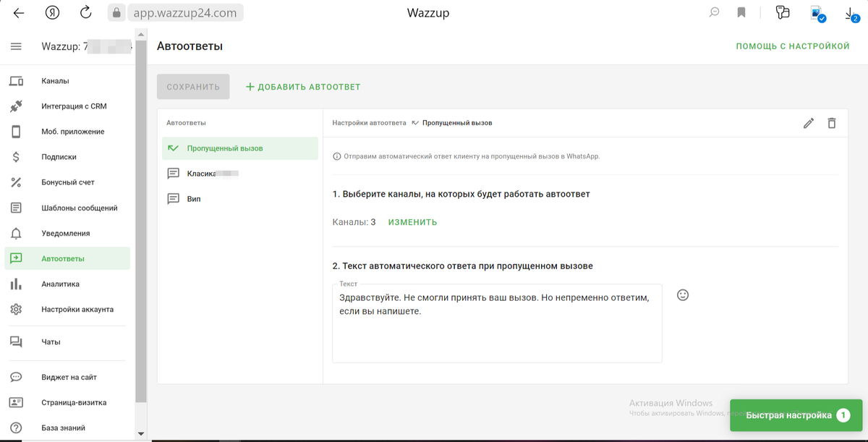Click ИЗМЕНИТЬ to change selected channels
The image size is (868, 442).
pos(412,222)
